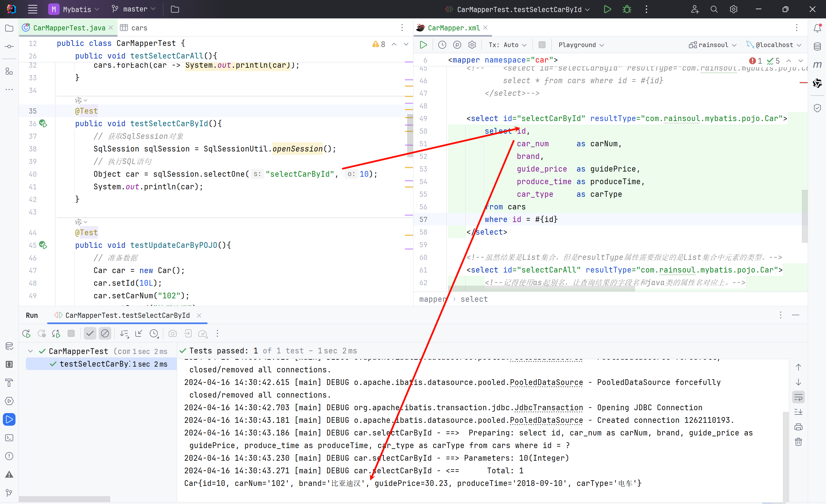Image resolution: width=826 pixels, height=504 pixels.
Task: Start debugging with the bug icon
Action: [x=627, y=9]
